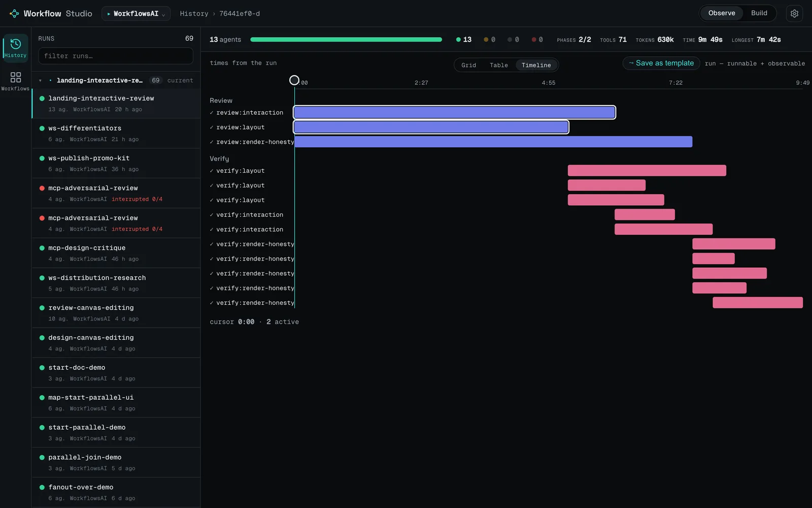Click the 4:55 timeline tick label

click(549, 83)
